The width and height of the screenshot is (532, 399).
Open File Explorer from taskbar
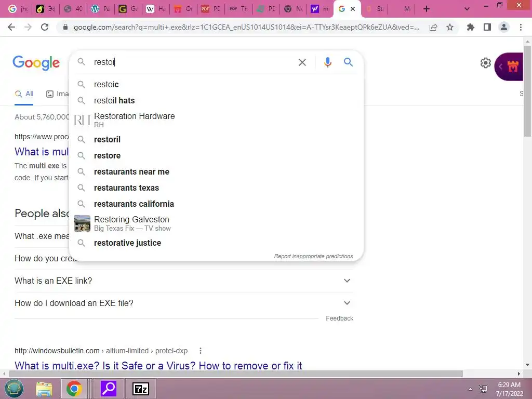44,389
